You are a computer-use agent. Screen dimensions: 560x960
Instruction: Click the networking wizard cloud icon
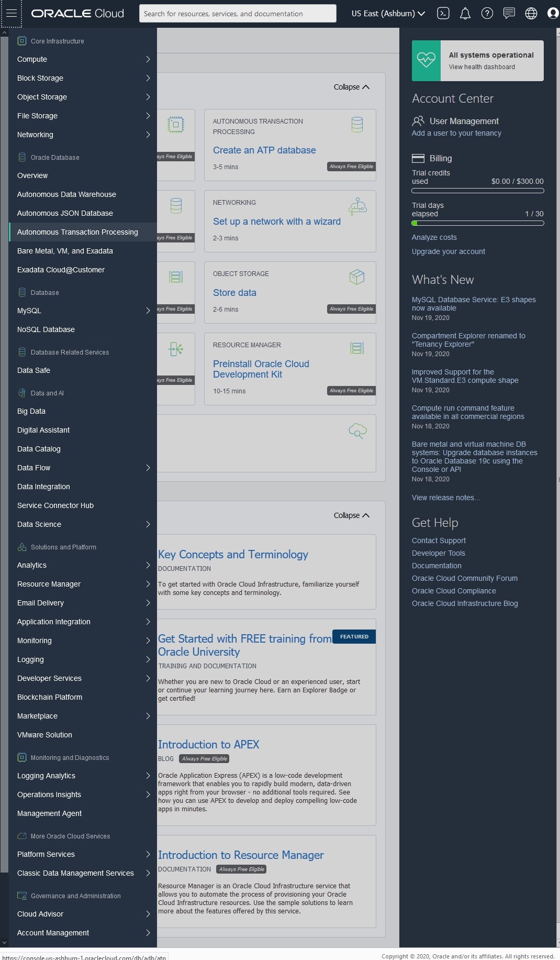coord(358,206)
